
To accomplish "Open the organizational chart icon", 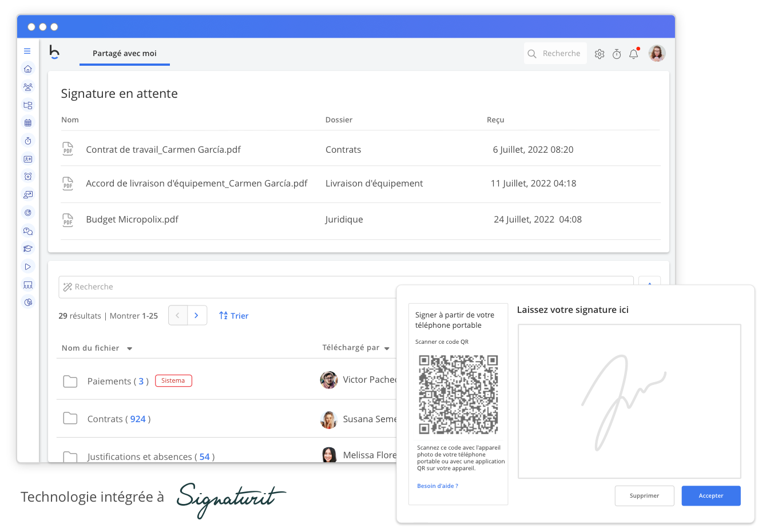I will click(27, 105).
